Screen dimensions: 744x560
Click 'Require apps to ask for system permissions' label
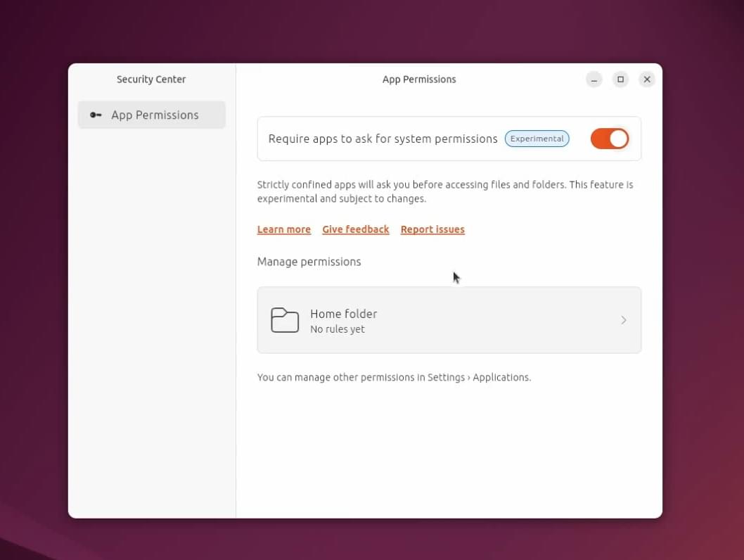click(383, 139)
